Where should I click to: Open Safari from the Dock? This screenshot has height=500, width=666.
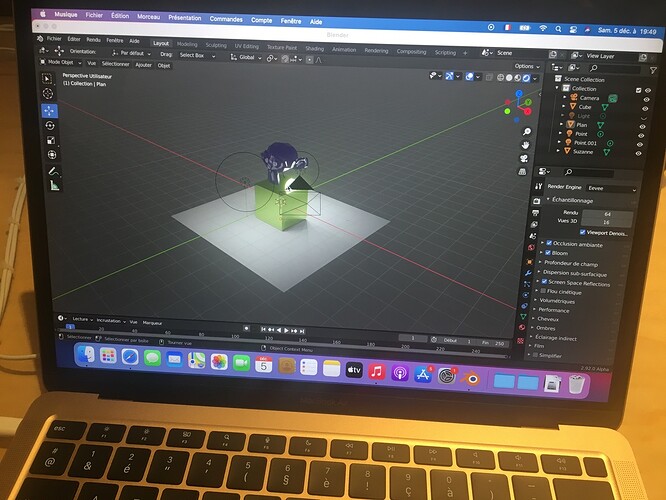(130, 357)
